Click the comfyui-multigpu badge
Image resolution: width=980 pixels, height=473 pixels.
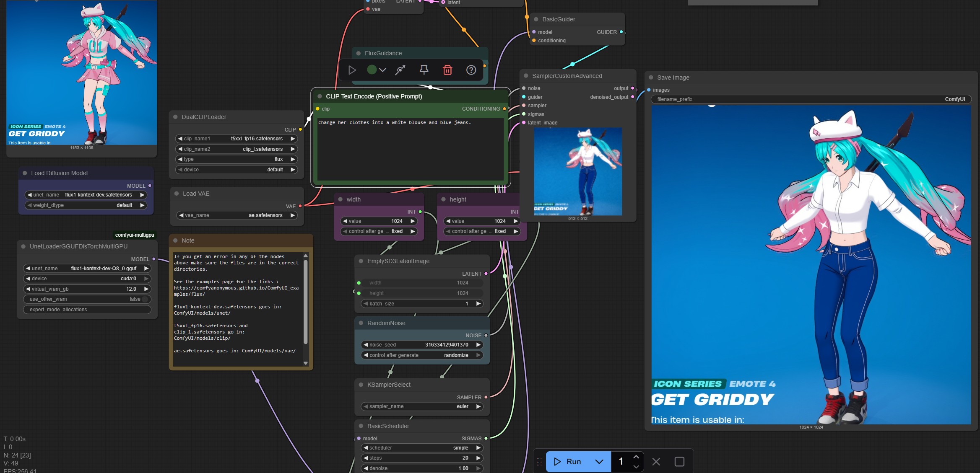click(x=135, y=235)
